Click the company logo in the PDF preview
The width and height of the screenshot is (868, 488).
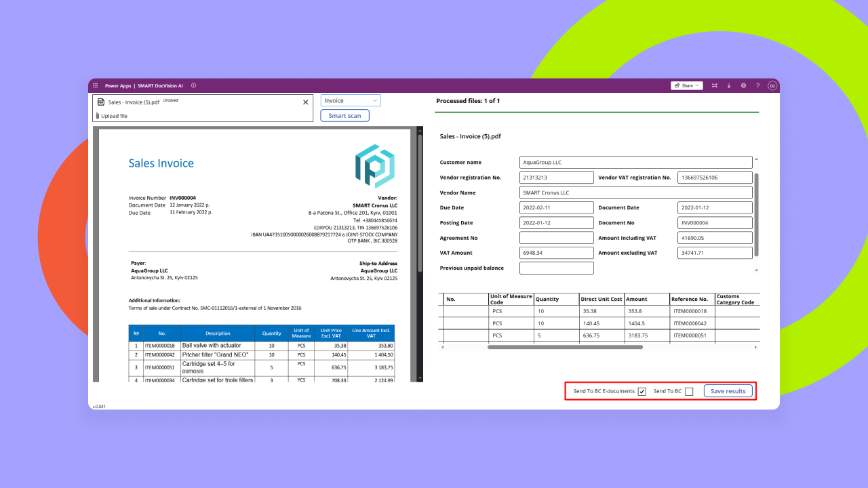pyautogui.click(x=375, y=166)
